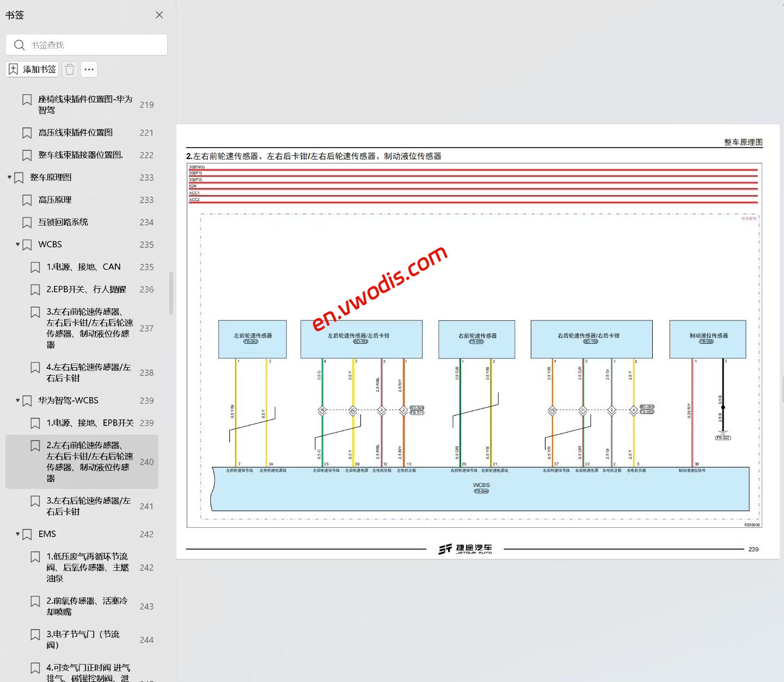
Task: Collapse the WCBS bookmark group
Action: 17,245
